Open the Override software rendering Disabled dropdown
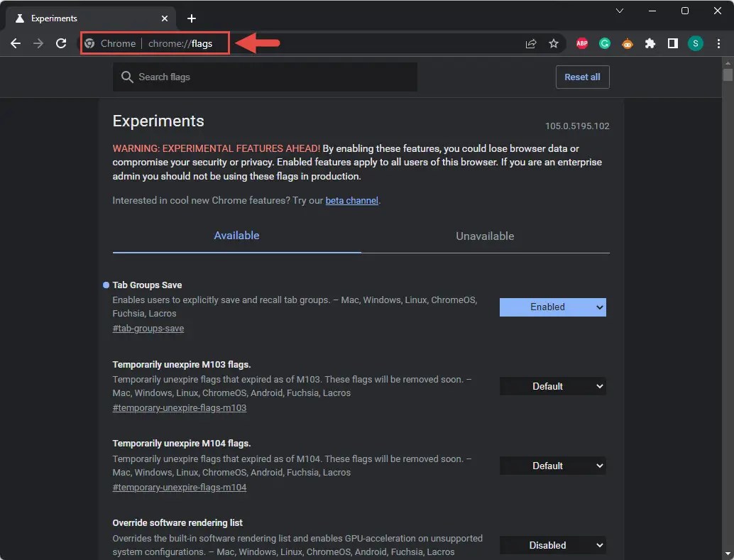The image size is (734, 560). 552,545
